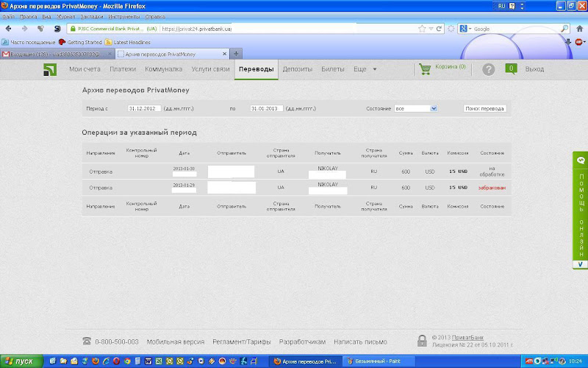Click the RU language indicator
This screenshot has width=588, height=368.
501,6
